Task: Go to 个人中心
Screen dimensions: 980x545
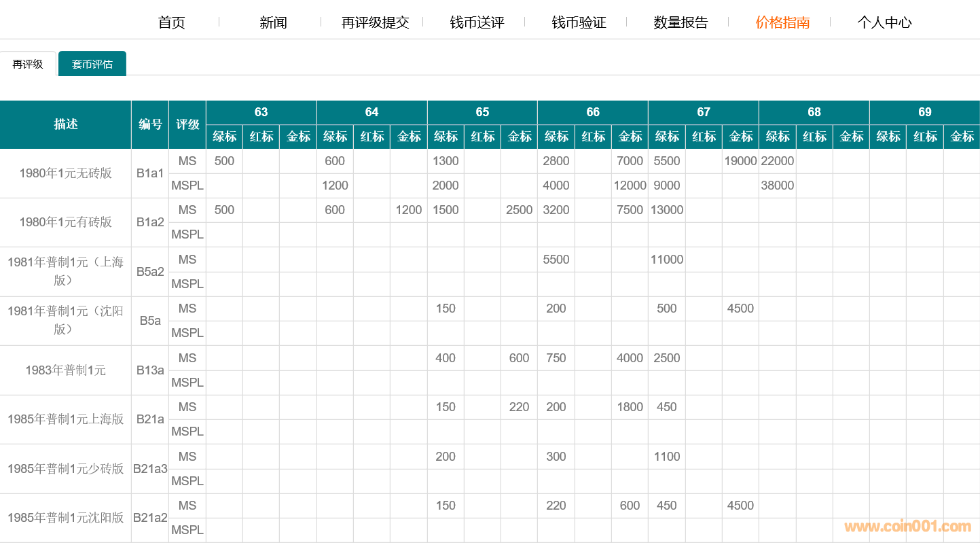Action: (884, 22)
